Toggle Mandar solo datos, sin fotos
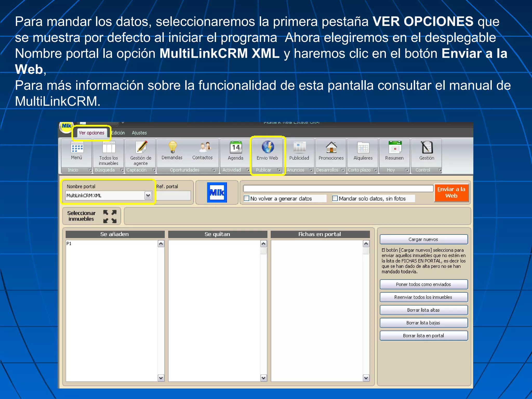Screen dimensions: 532x399 coord(335,198)
